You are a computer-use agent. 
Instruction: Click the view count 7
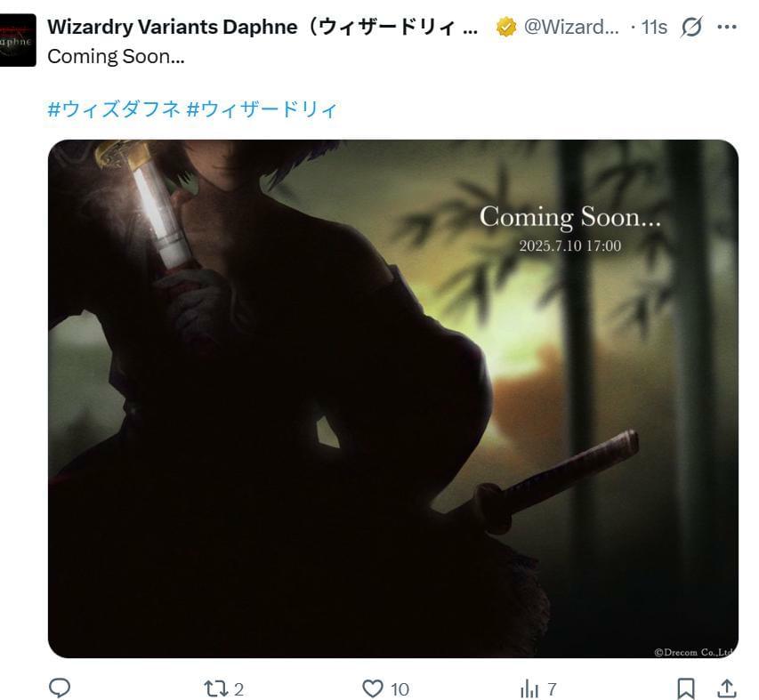tap(552, 688)
